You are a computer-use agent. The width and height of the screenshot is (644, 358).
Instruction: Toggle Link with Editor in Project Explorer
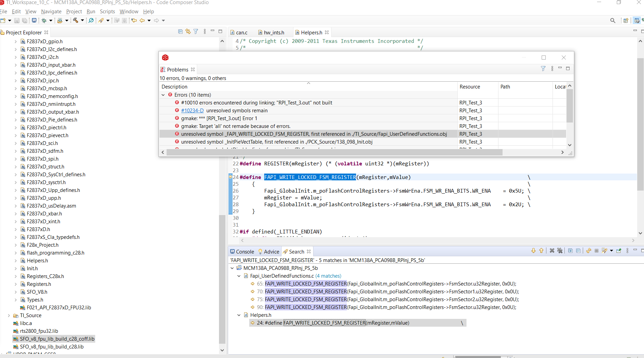point(188,32)
